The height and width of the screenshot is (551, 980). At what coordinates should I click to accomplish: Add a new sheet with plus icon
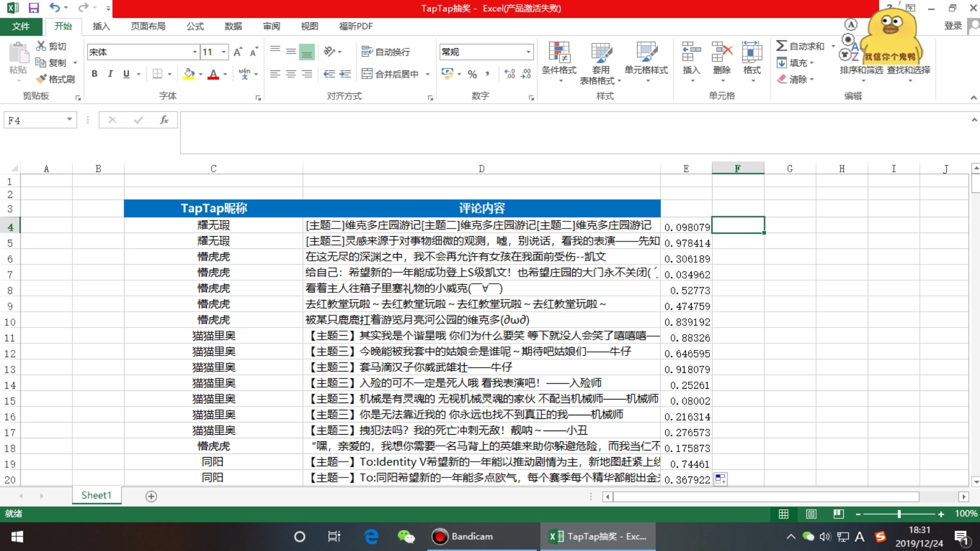[x=151, y=496]
